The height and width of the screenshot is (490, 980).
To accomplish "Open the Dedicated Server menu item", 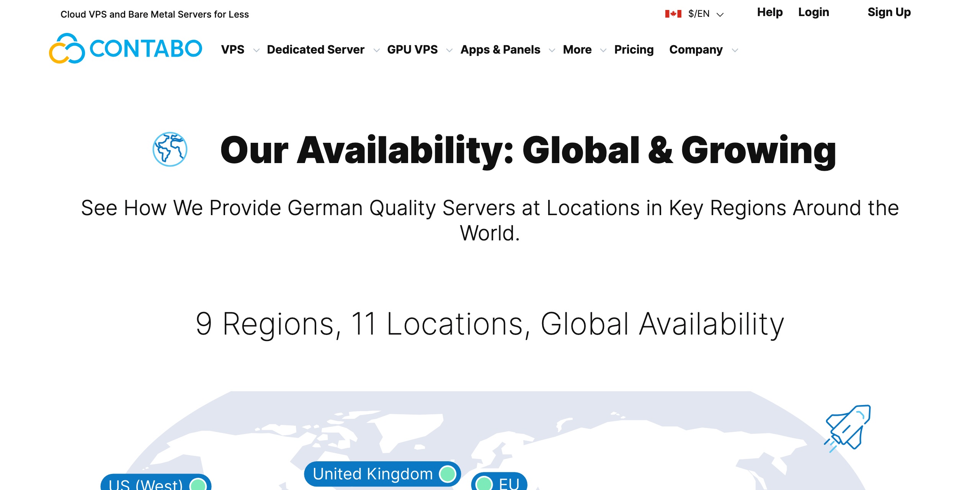I will tap(316, 50).
